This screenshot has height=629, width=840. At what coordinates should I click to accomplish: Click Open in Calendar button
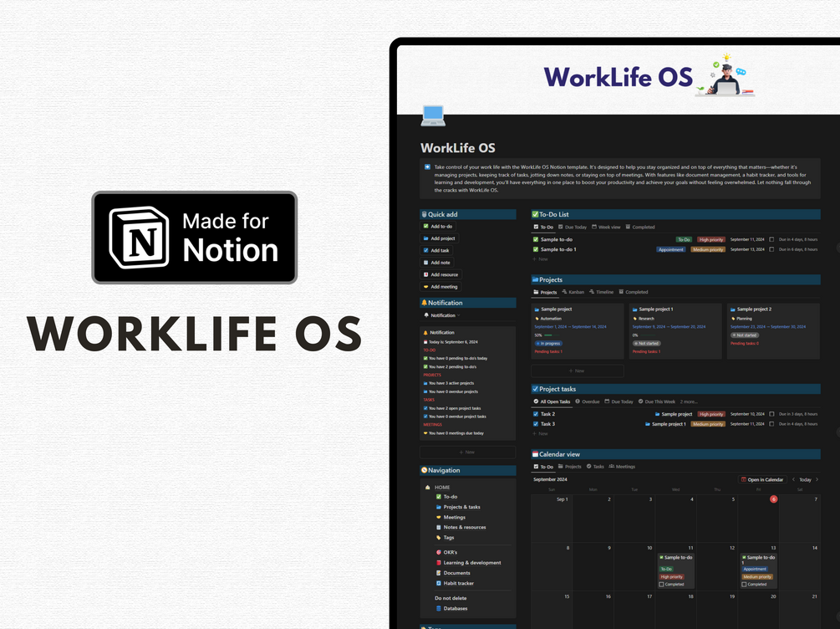(x=762, y=479)
